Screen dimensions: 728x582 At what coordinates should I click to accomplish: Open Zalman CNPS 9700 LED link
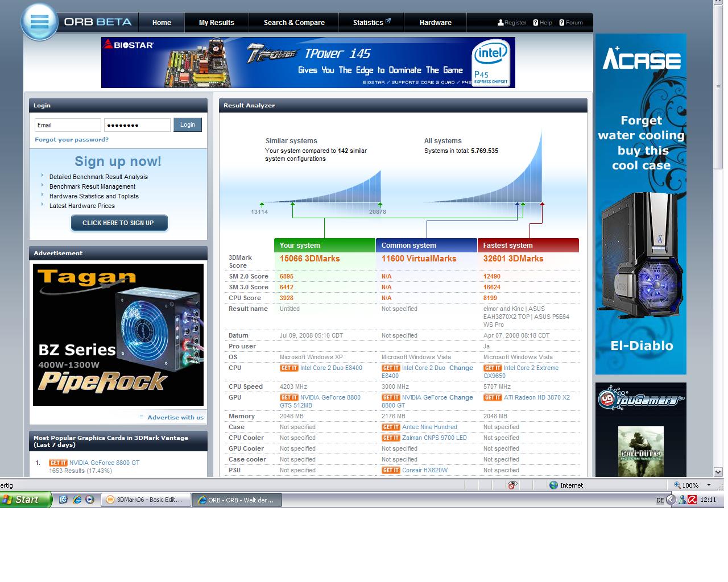435,438
